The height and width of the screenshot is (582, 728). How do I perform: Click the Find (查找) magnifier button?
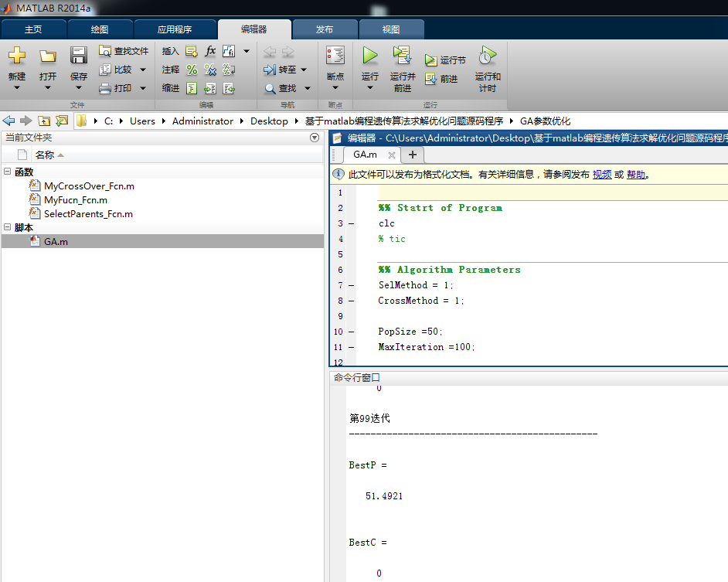click(280, 88)
